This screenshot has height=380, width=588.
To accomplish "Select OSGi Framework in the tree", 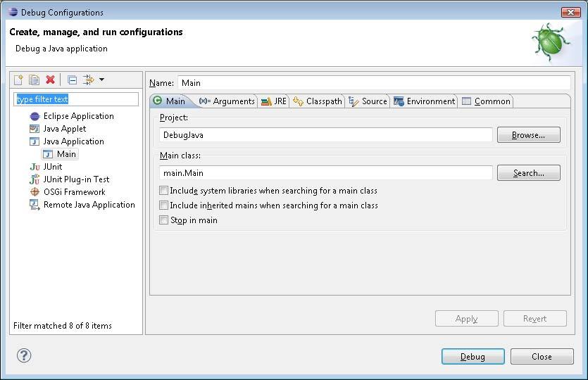I will [68, 192].
